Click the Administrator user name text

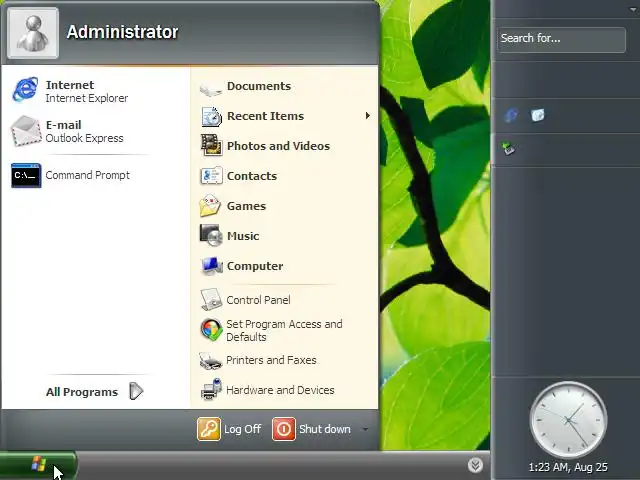122,32
